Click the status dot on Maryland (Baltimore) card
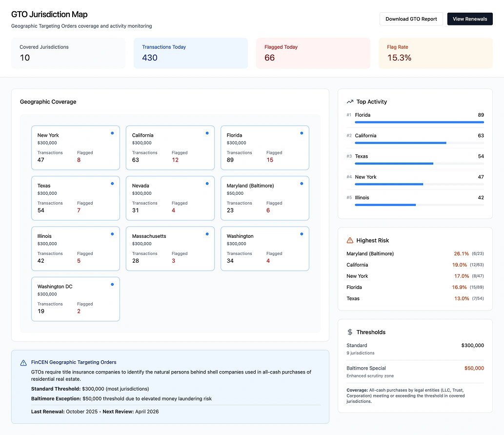The width and height of the screenshot is (504, 435). pyautogui.click(x=302, y=184)
